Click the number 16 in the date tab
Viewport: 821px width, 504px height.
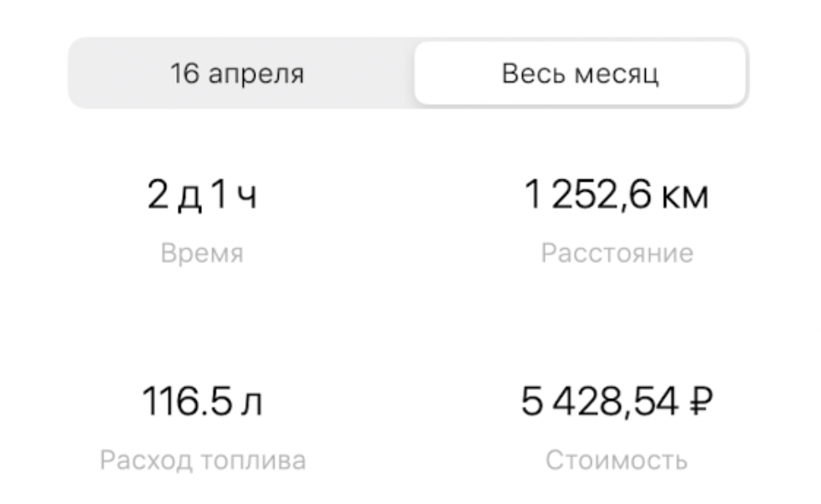(183, 74)
